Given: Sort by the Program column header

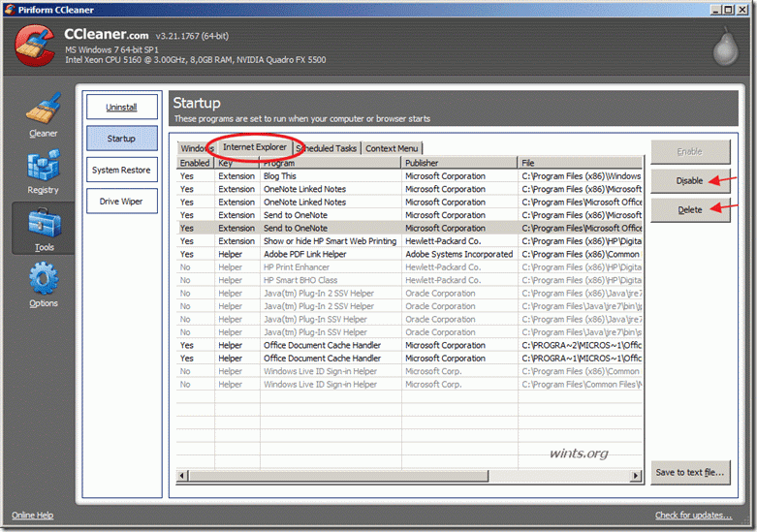Looking at the screenshot, I should point(331,163).
